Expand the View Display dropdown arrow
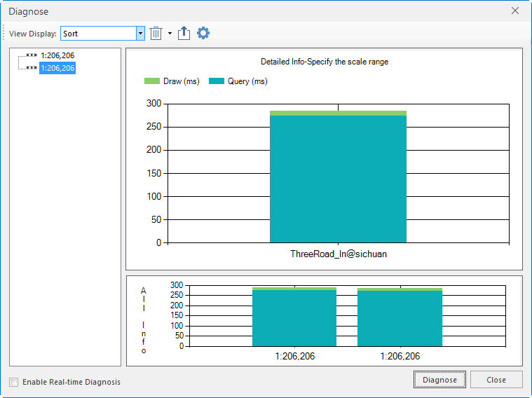This screenshot has width=532, height=398. [140, 34]
